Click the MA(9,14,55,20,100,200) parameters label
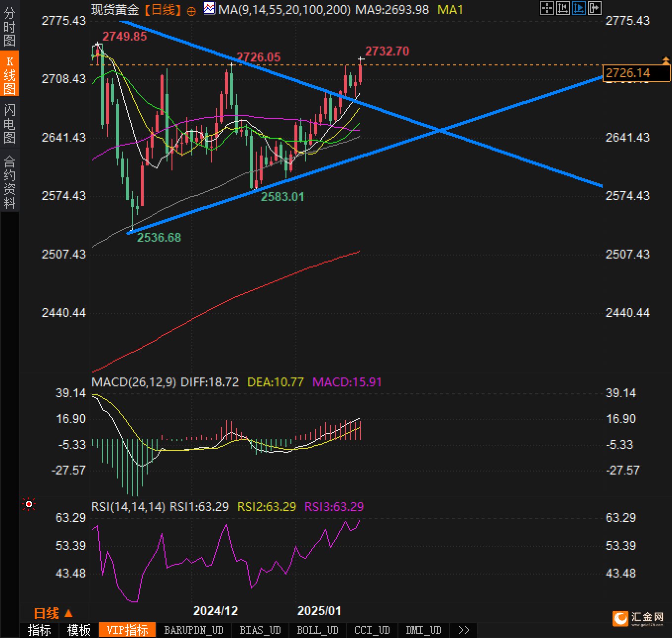Viewport: 672px width, 638px height. pyautogui.click(x=284, y=9)
